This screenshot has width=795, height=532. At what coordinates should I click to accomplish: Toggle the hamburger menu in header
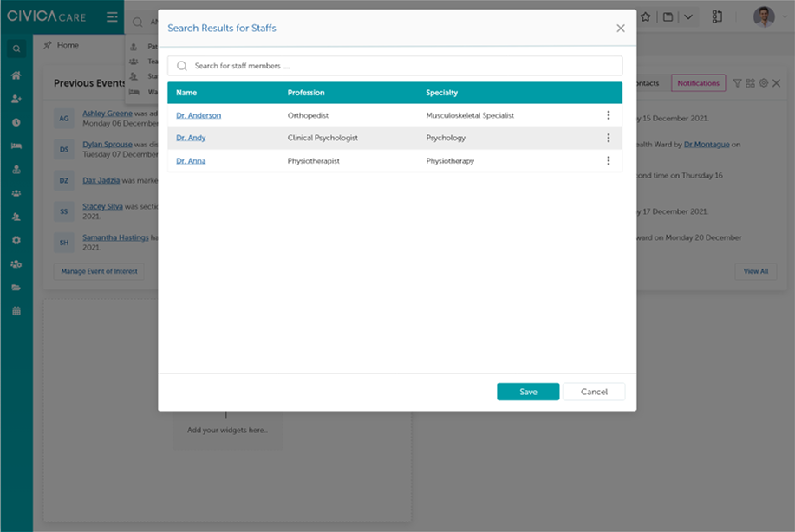112,17
